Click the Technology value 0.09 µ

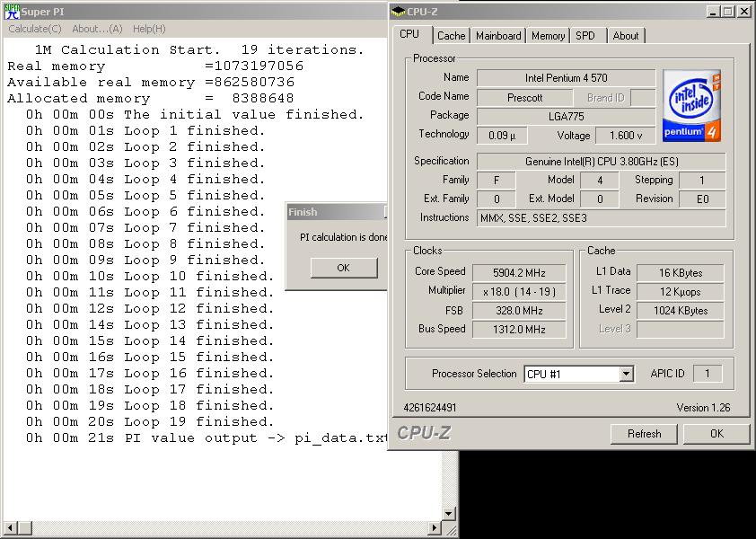[x=502, y=136]
